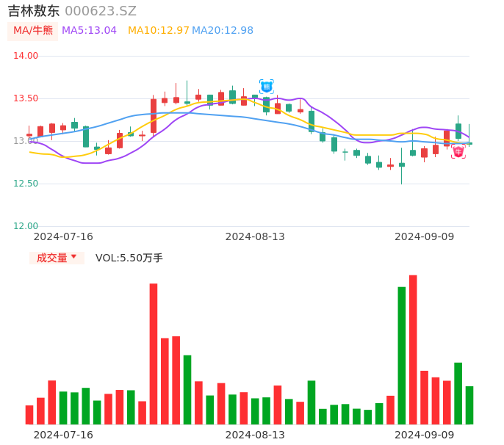Viewport: 504px width, 445px height.
Task: Click the MA20:12.98 legend label
Action: coord(223,31)
